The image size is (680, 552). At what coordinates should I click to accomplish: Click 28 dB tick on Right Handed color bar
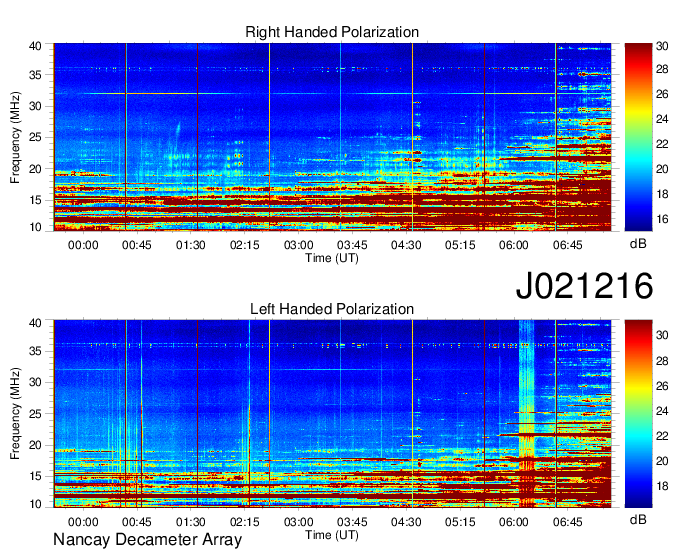pos(662,69)
